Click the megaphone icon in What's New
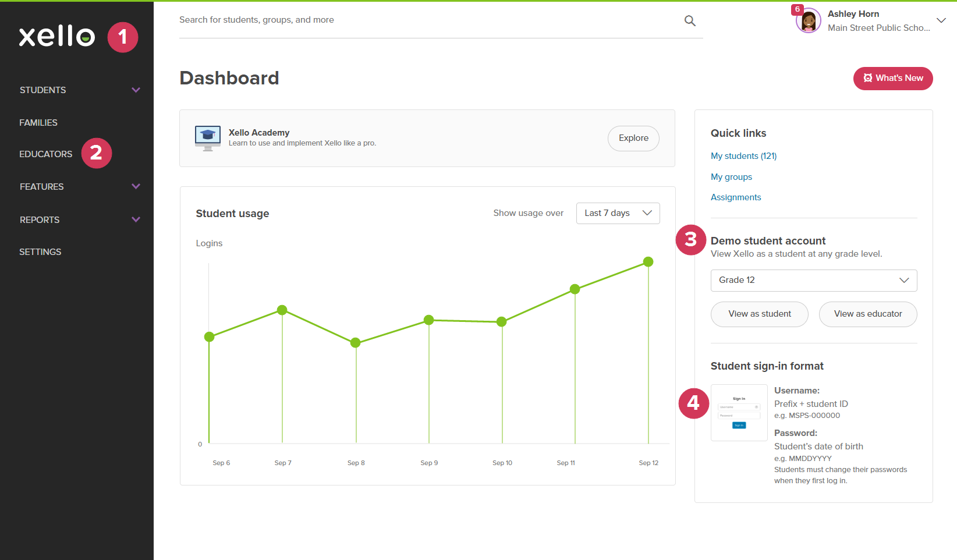957x560 pixels. click(869, 78)
